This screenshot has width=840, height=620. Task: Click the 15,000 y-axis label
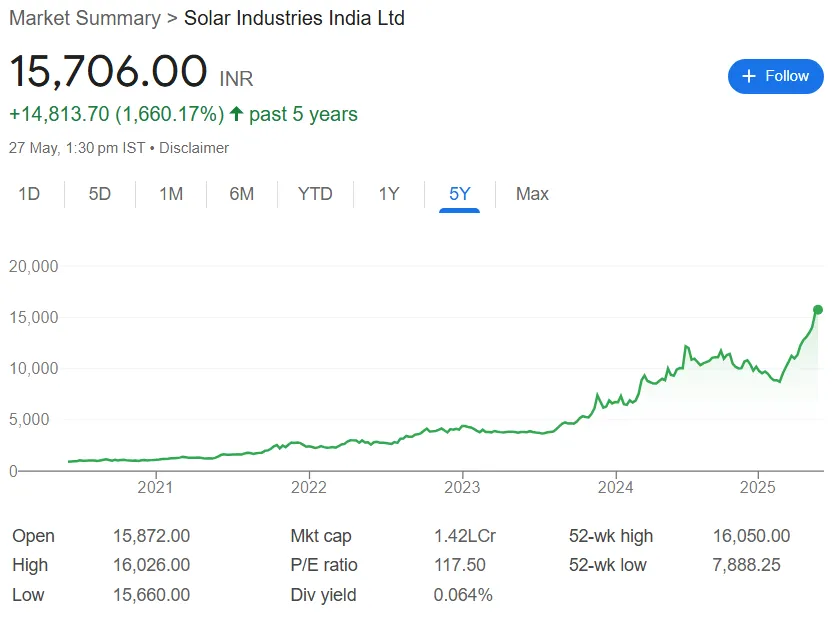pos(34,317)
